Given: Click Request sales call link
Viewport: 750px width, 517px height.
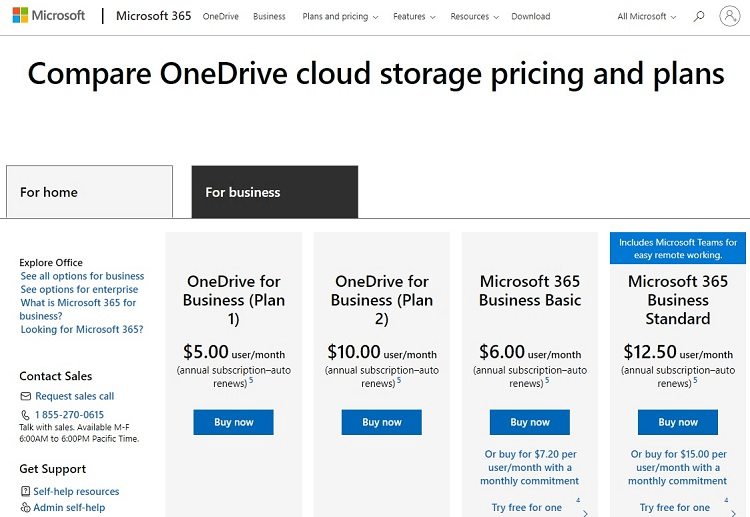Looking at the screenshot, I should (x=75, y=396).
